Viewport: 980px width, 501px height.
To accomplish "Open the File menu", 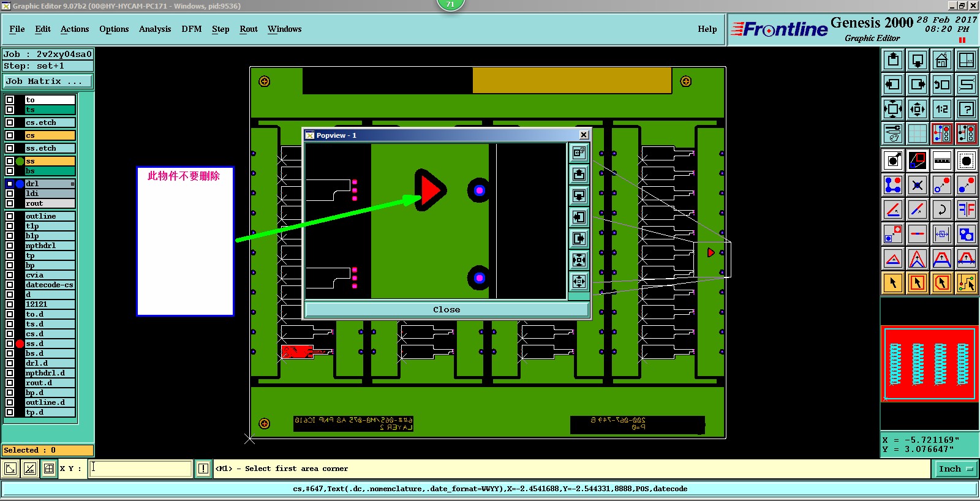I will point(17,29).
